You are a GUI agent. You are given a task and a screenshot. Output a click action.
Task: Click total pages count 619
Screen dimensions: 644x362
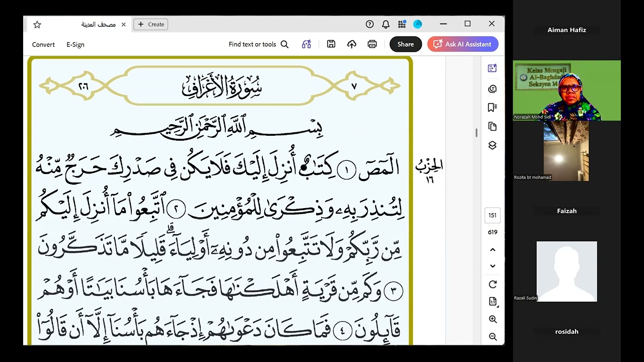click(493, 232)
